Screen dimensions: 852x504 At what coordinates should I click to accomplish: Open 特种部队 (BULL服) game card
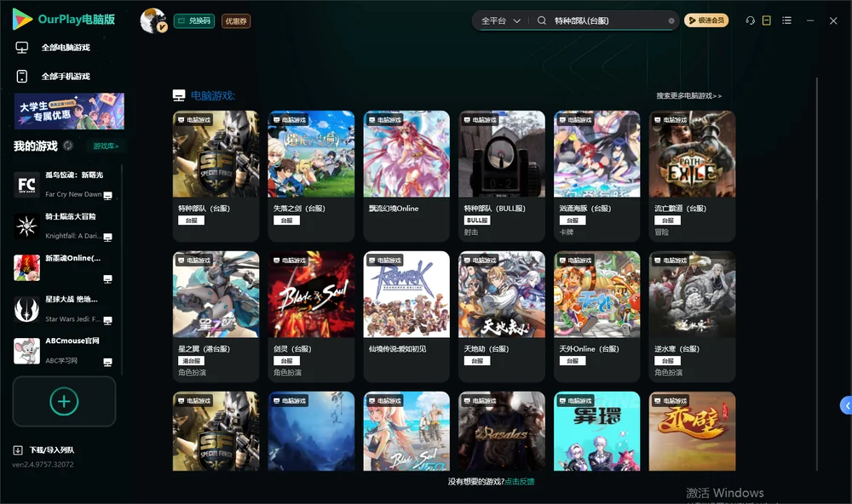pyautogui.click(x=502, y=176)
